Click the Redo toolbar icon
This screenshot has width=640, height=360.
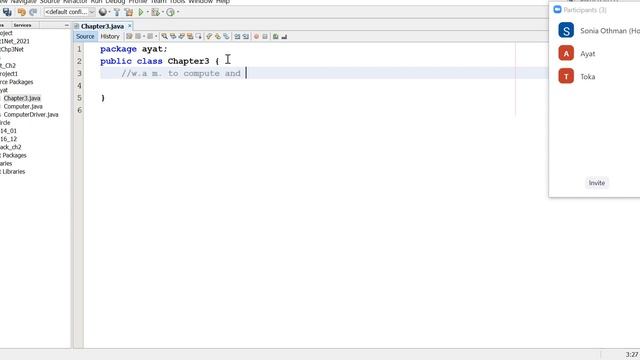(33, 12)
